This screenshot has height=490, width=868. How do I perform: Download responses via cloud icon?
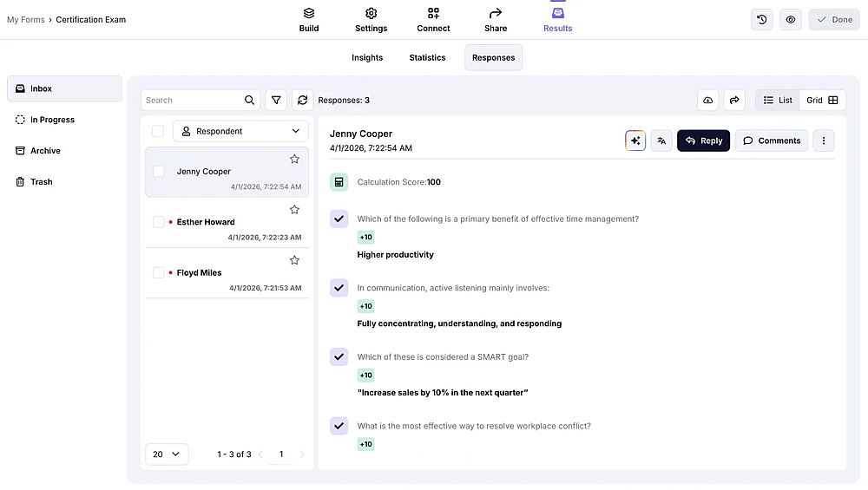click(707, 100)
